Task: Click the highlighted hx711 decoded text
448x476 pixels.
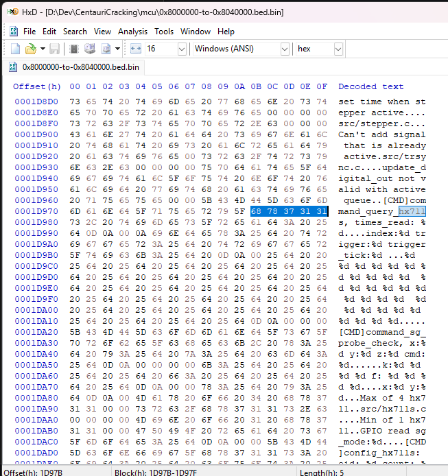Action: coord(412,211)
